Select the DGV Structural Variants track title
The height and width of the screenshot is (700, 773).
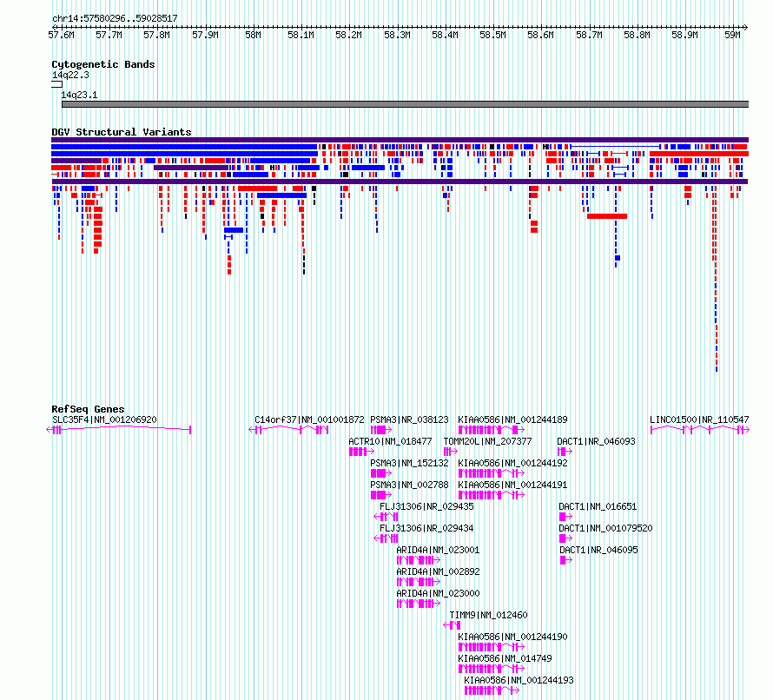pos(122,132)
